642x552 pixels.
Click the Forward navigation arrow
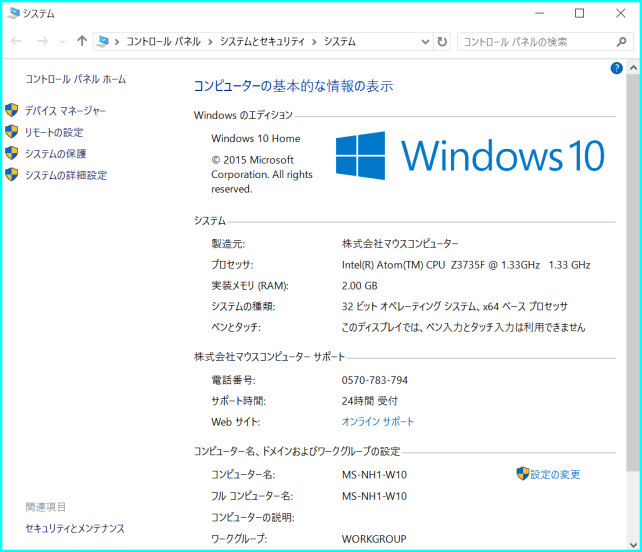tap(42, 41)
